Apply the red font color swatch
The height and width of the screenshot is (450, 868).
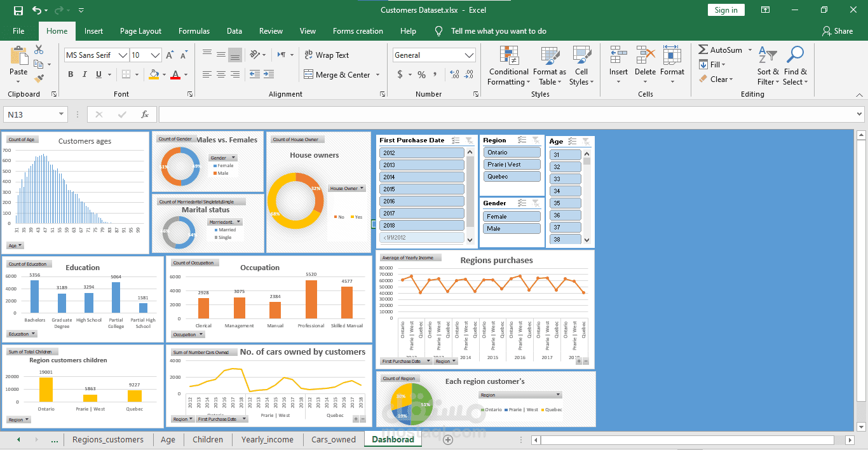[175, 74]
